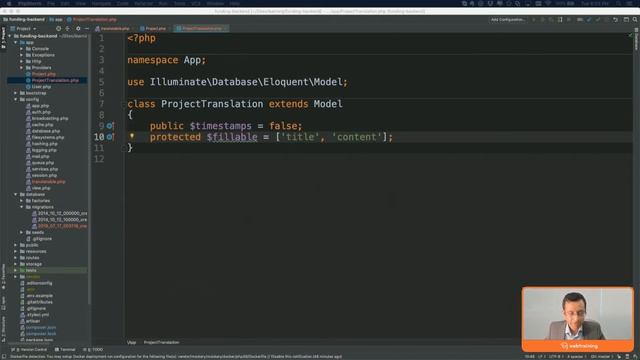
Task: Click the Run button in the toolbar
Action: click(533, 20)
